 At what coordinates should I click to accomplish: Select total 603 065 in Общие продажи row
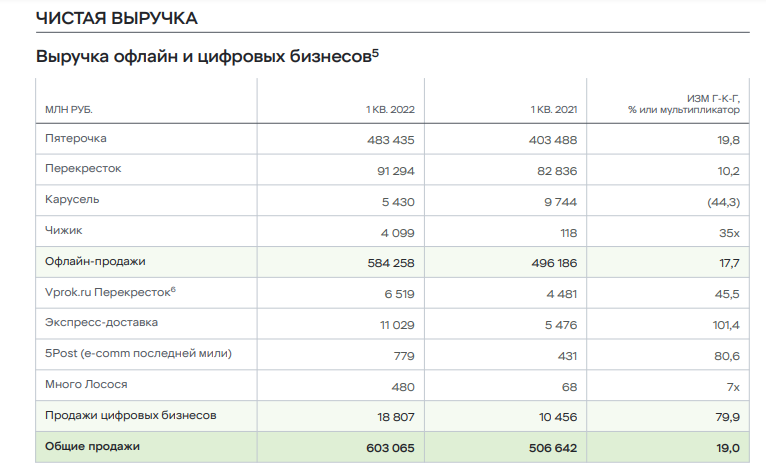tap(390, 448)
